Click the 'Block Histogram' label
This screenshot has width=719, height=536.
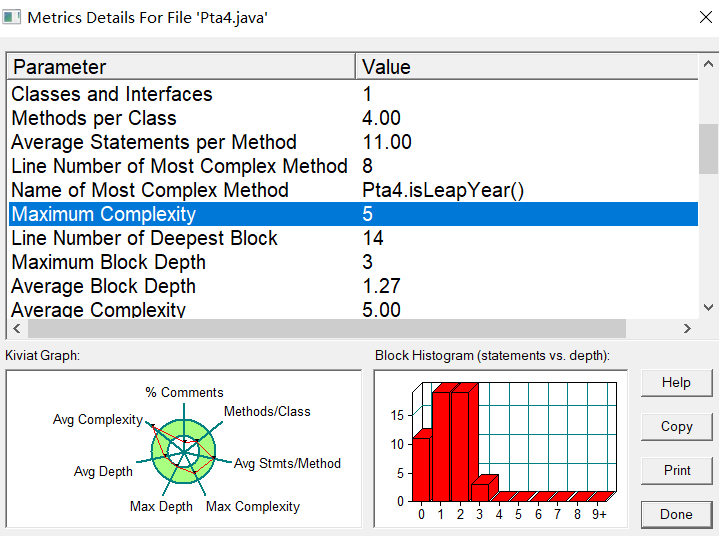492,355
